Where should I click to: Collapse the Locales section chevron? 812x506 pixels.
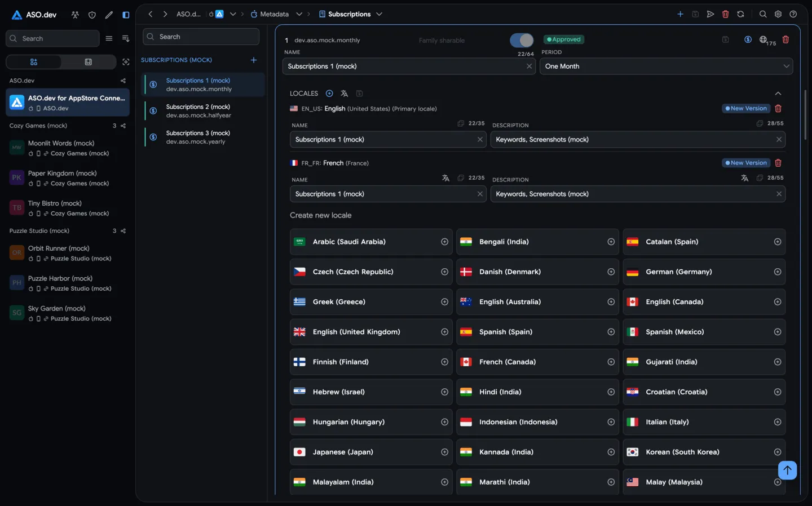778,94
